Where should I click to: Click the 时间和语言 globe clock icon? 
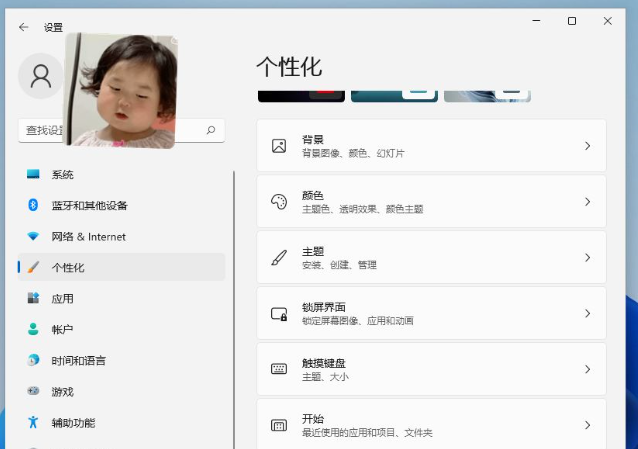tap(33, 360)
